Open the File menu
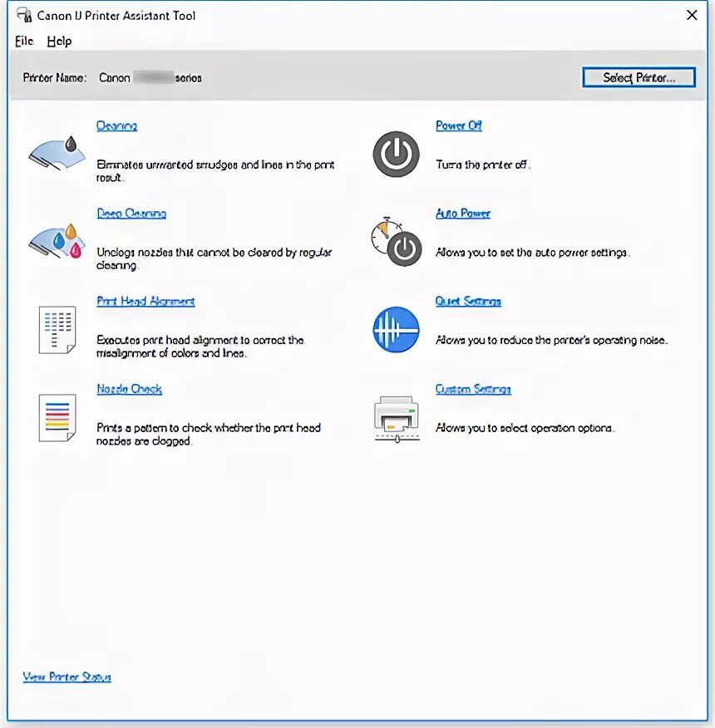 point(24,41)
